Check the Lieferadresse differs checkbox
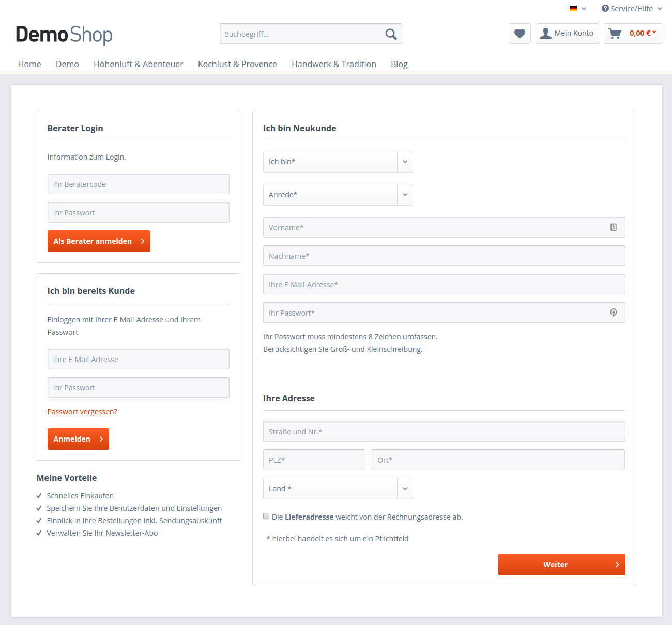 tap(266, 516)
